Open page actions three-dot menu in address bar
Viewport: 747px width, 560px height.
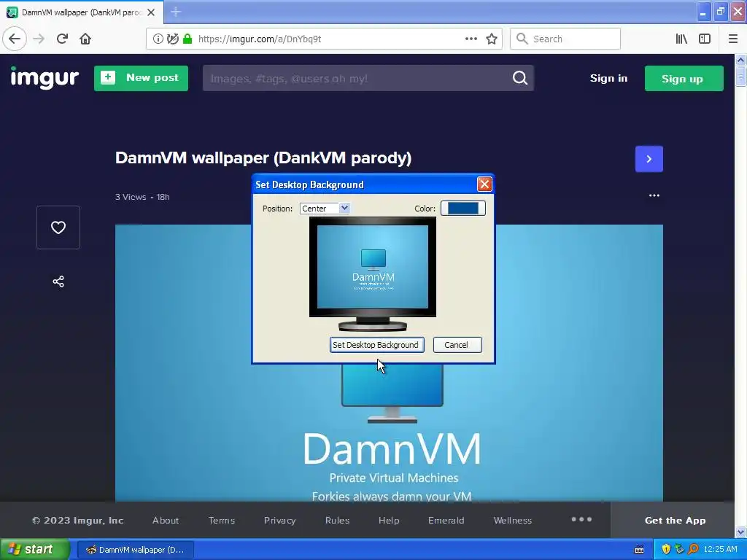(x=471, y=39)
